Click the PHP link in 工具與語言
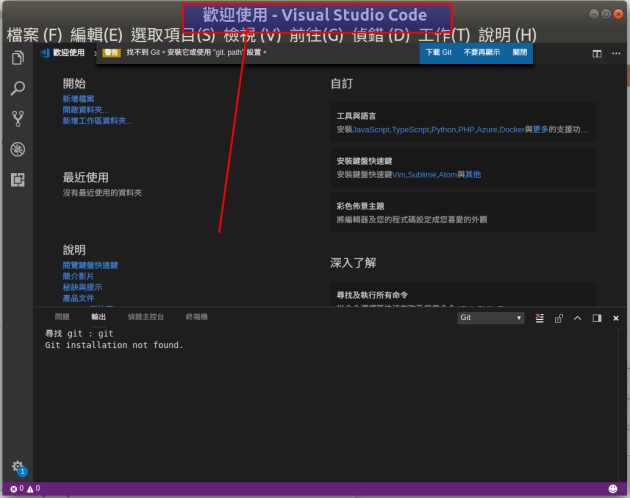630x498 pixels. tap(466, 130)
